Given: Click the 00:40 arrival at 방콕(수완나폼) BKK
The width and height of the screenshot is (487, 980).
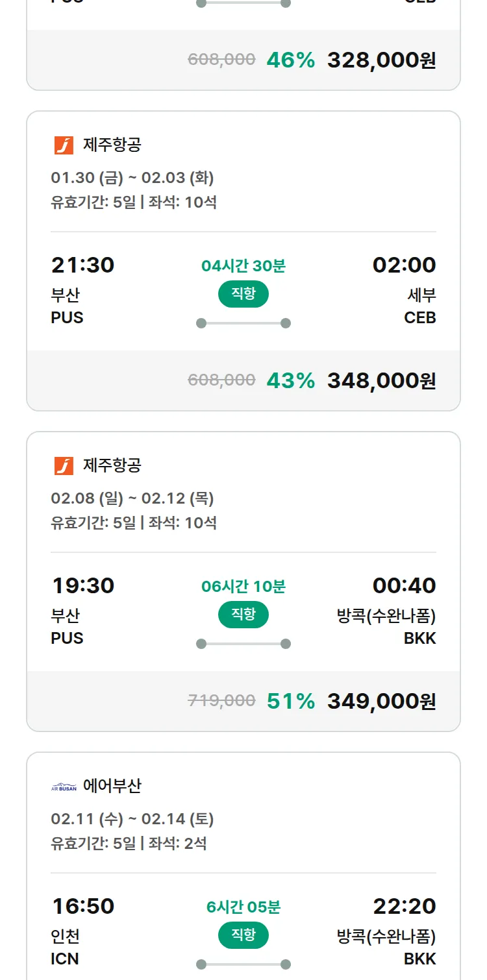Looking at the screenshot, I should 404,585.
